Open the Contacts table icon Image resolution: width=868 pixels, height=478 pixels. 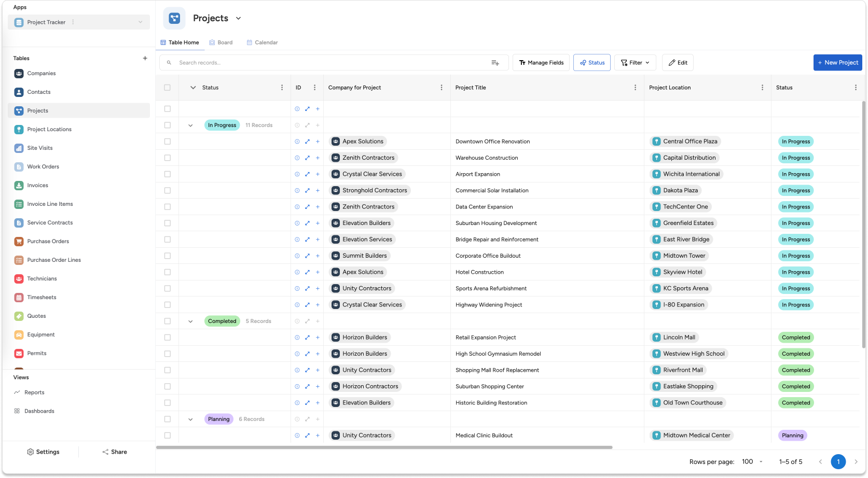tap(19, 92)
